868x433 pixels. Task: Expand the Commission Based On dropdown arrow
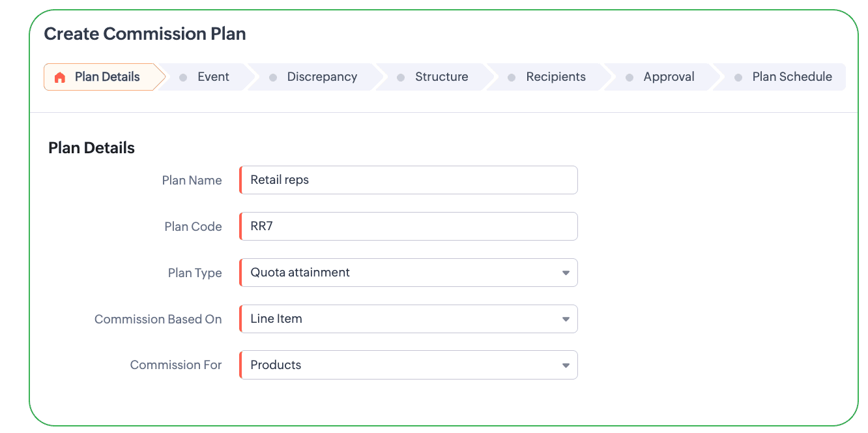[566, 319]
